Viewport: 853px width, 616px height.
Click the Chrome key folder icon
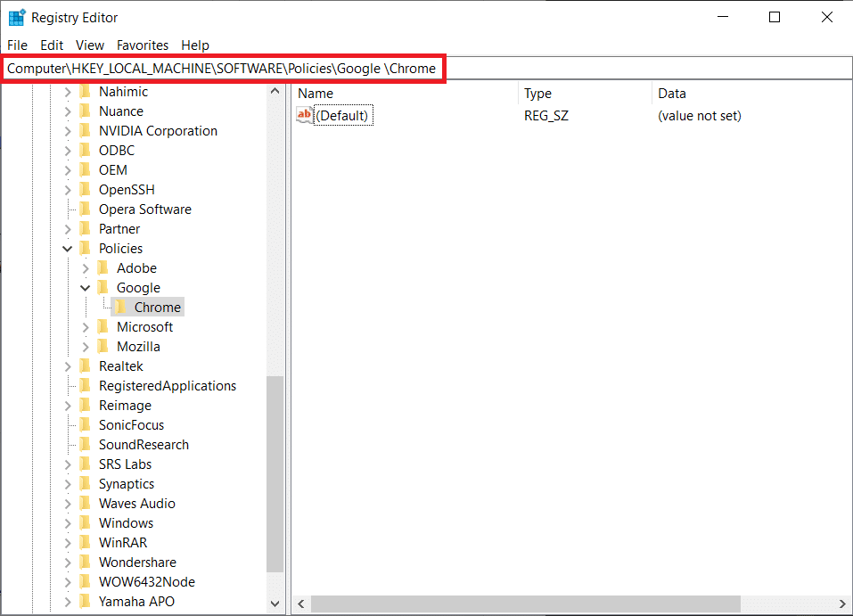click(x=121, y=308)
